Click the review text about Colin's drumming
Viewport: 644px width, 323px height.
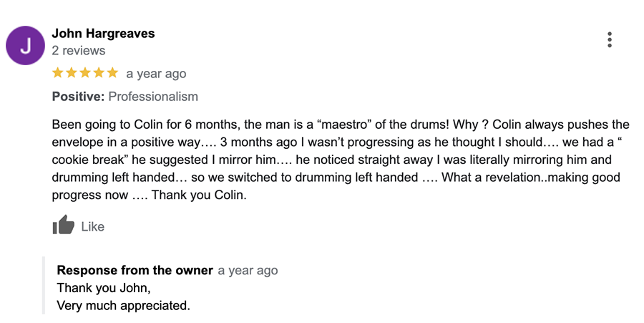point(341,160)
